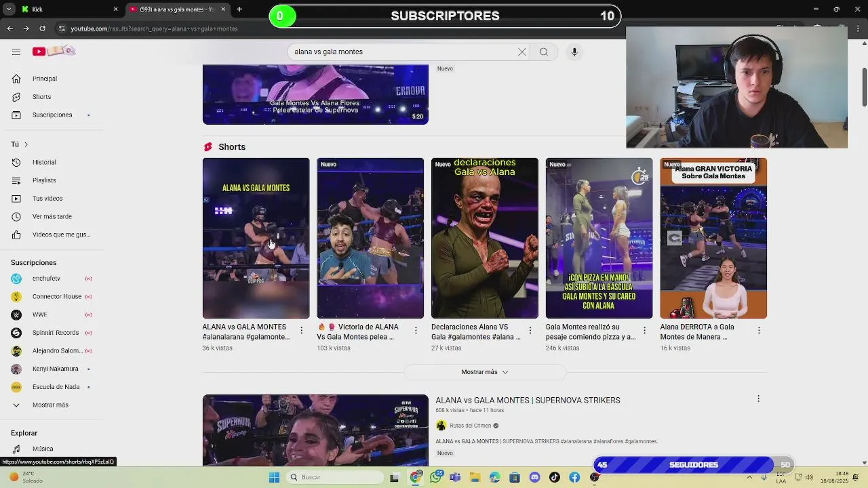Expand the Tú section chevron
The image size is (868, 488).
pyautogui.click(x=26, y=144)
